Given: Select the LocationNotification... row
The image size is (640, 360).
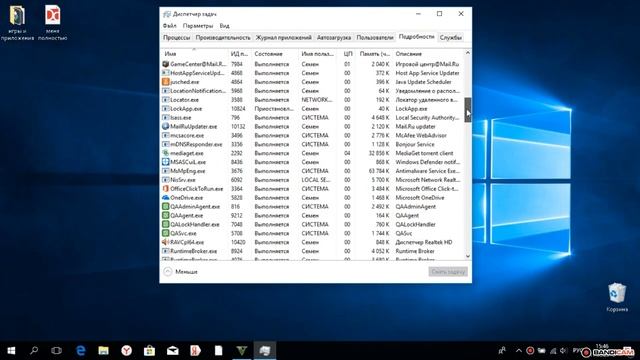Looking at the screenshot, I should pos(313,91).
